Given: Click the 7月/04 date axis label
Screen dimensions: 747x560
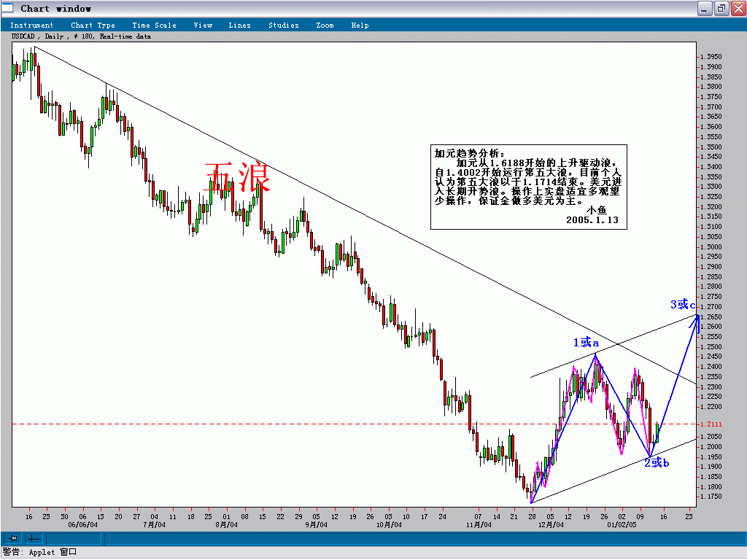Looking at the screenshot, I should tap(155, 525).
